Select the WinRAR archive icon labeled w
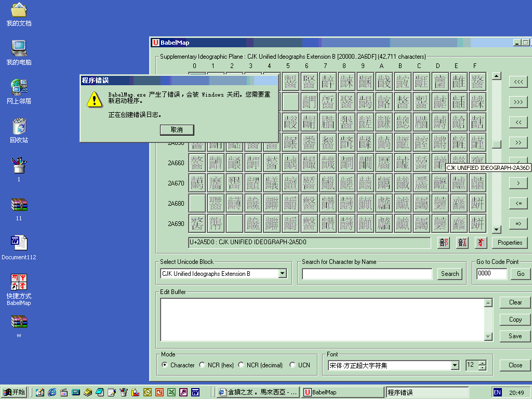Viewport: 532px width, 399px height. (x=19, y=322)
